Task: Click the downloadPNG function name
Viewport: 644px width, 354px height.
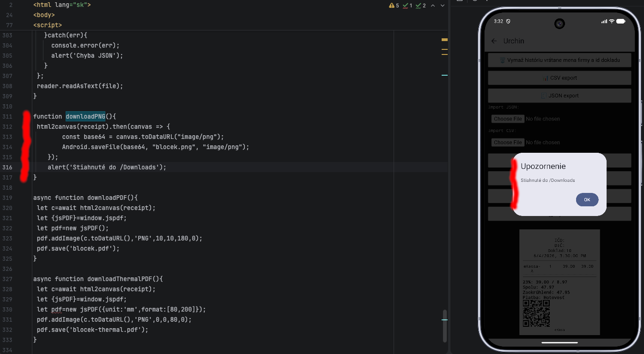Action: pyautogui.click(x=85, y=116)
